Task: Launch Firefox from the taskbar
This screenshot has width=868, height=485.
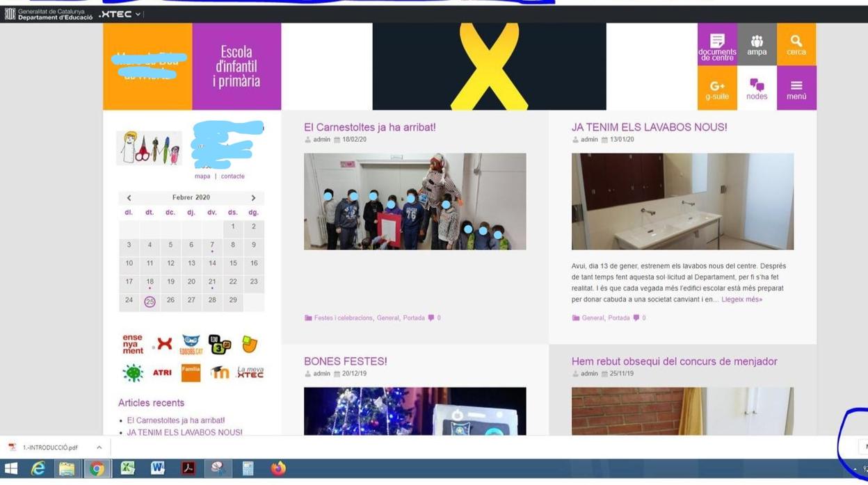Action: [278, 469]
